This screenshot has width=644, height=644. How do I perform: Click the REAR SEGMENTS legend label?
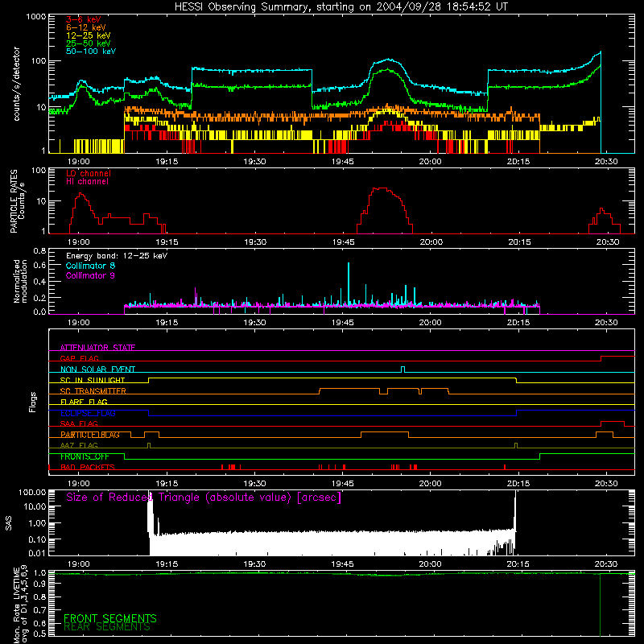pos(107,627)
